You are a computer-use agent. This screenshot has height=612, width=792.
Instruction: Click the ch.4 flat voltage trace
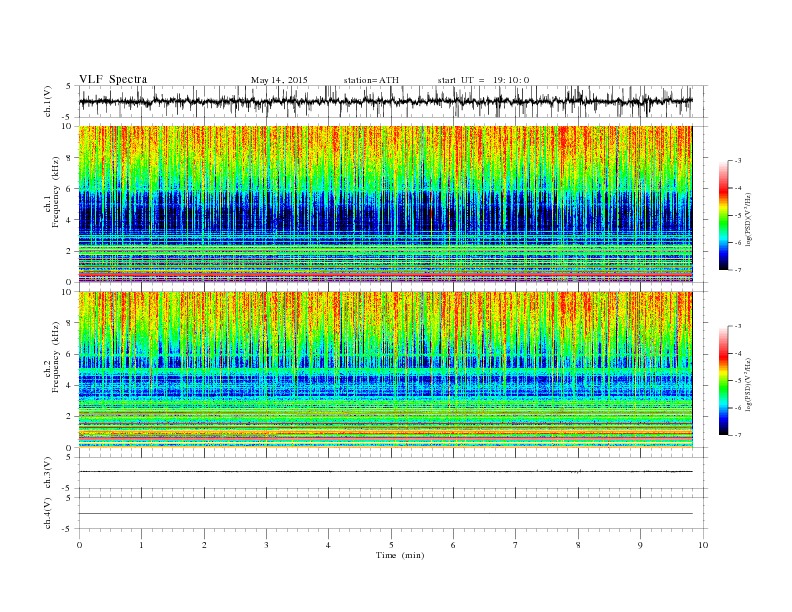[x=385, y=514]
